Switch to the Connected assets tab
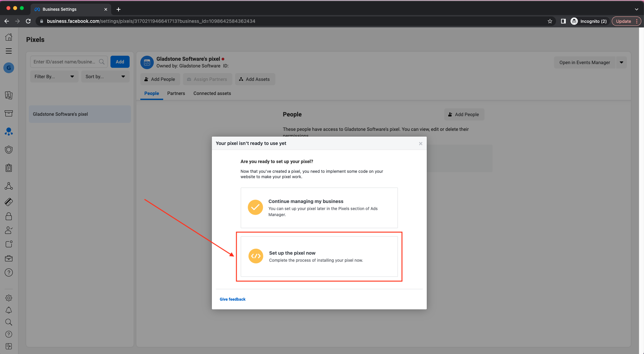 [212, 93]
